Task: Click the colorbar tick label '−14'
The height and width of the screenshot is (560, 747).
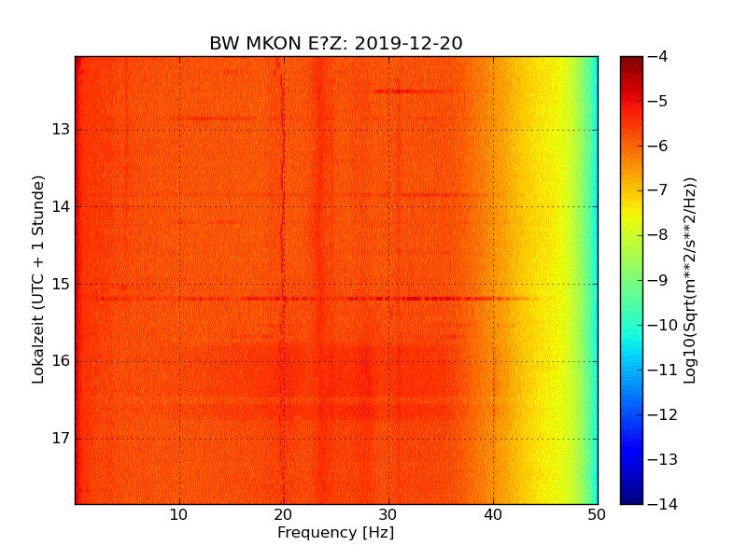Action: [662, 504]
